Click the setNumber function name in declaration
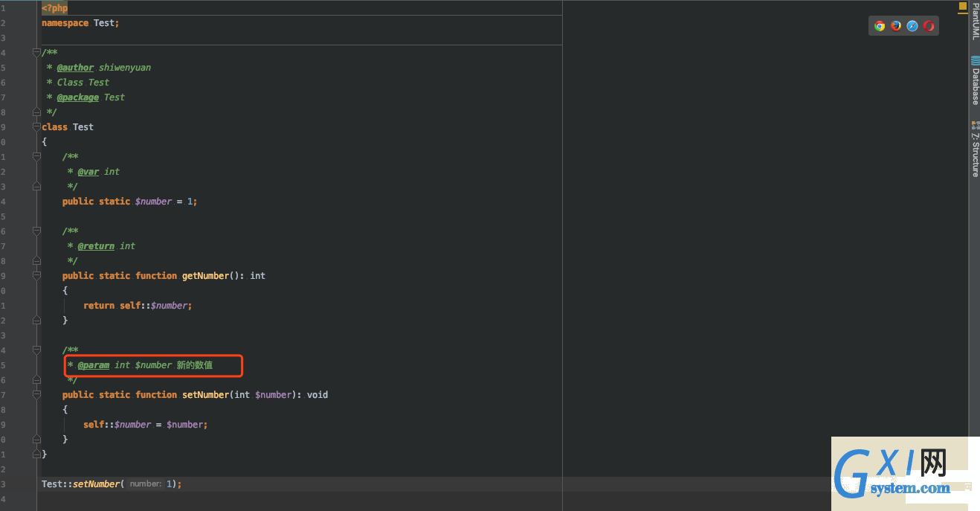This screenshot has width=980, height=511. [x=205, y=395]
